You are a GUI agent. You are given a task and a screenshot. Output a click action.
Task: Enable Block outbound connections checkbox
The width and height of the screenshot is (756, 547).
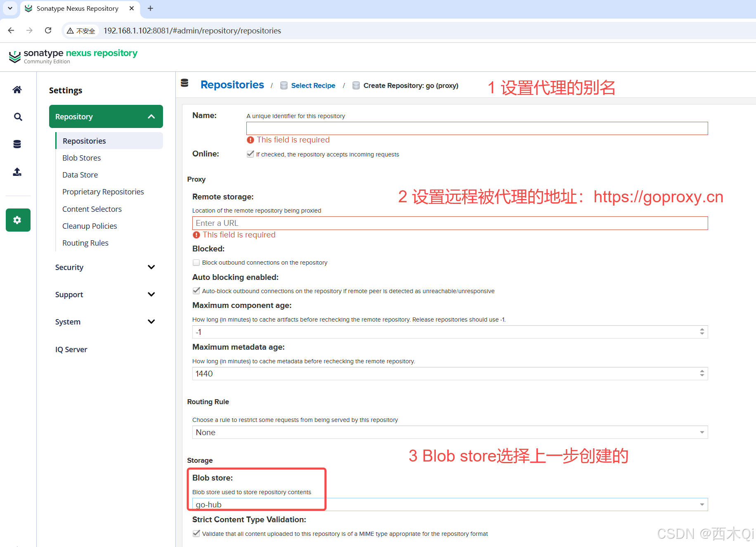(x=196, y=263)
